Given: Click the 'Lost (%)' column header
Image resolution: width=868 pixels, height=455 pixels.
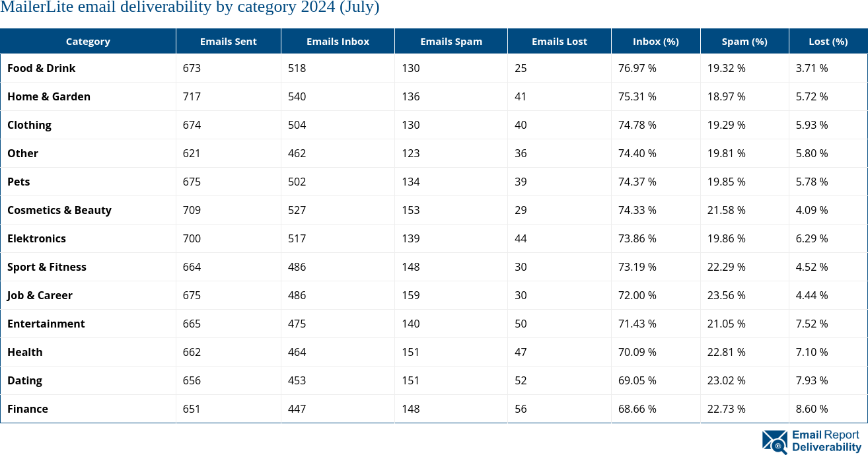Looking at the screenshot, I should 828,41.
